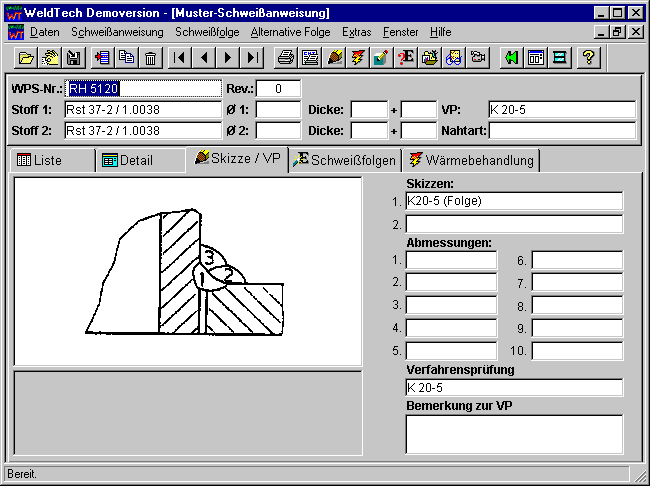Screen dimensions: 650x486
Task: Click the WPS-Nr. input field
Action: 143,88
